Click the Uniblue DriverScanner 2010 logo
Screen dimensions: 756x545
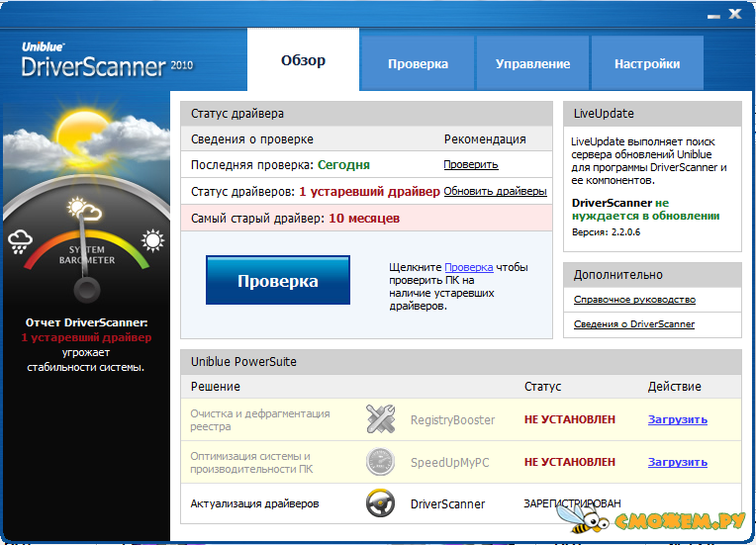[107, 60]
